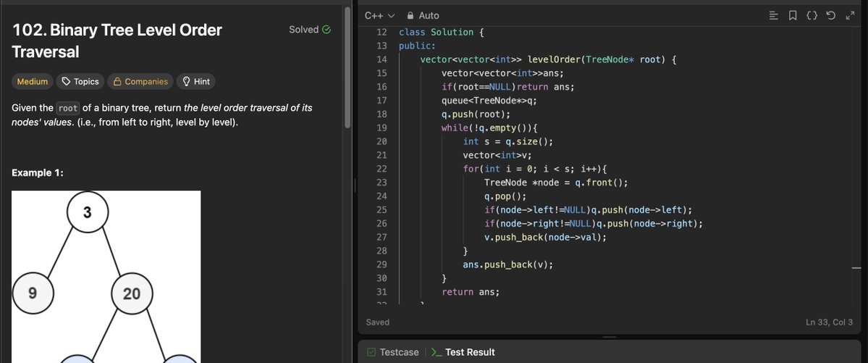Switch to the Test Result tab
The width and height of the screenshot is (868, 363).
pos(463,352)
